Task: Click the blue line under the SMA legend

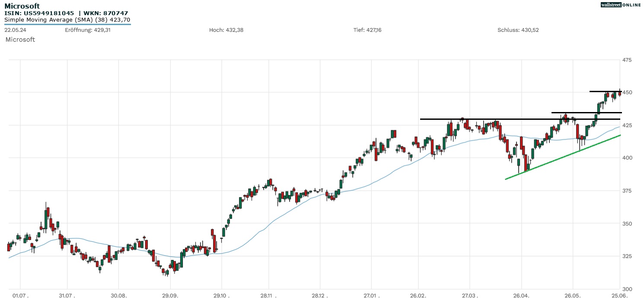Action: (x=67, y=24)
